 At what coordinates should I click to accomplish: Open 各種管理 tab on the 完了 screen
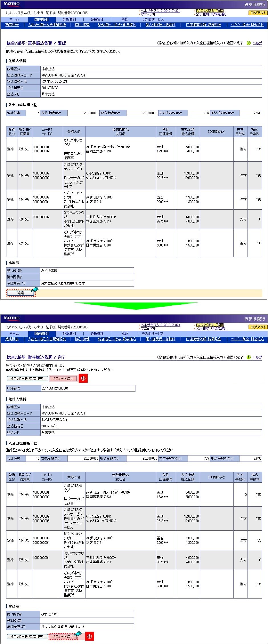(x=97, y=334)
